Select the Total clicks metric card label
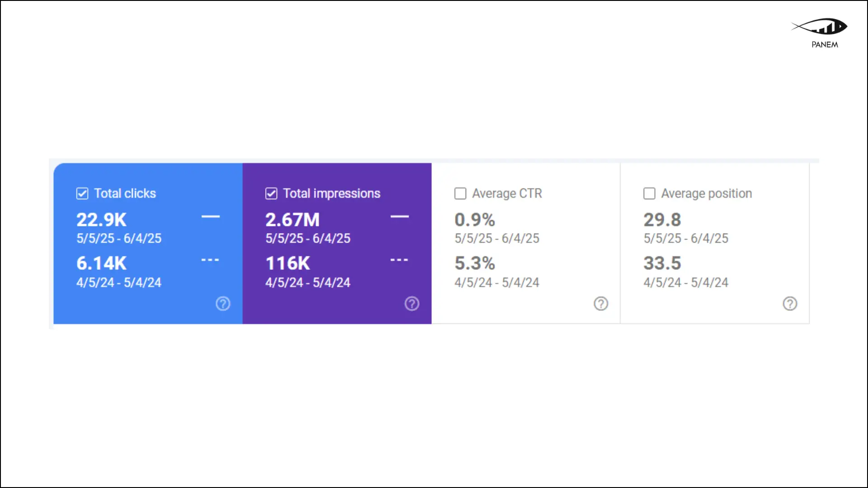The height and width of the screenshot is (488, 868). tap(125, 194)
